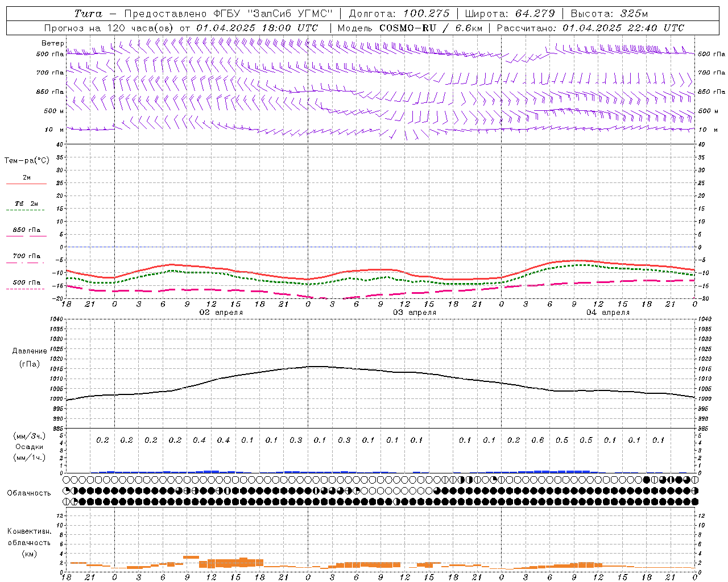The height and width of the screenshot is (582, 728).
Task: Select the "Широта: 64.279" header field
Action: (x=510, y=14)
